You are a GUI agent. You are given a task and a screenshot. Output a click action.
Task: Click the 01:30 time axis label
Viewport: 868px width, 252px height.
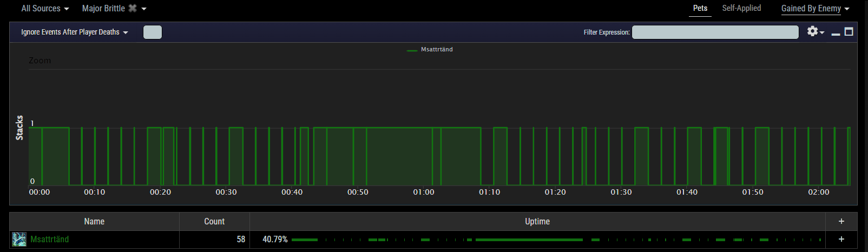(x=621, y=192)
